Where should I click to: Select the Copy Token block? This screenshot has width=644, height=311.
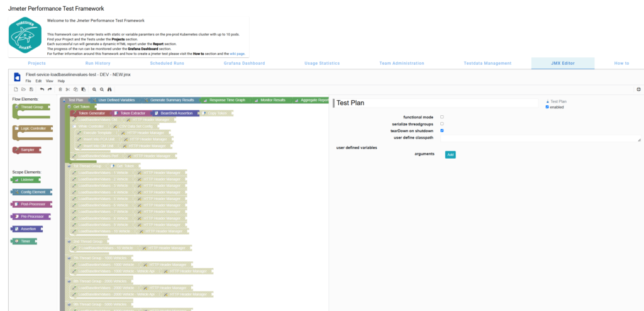tap(216, 113)
